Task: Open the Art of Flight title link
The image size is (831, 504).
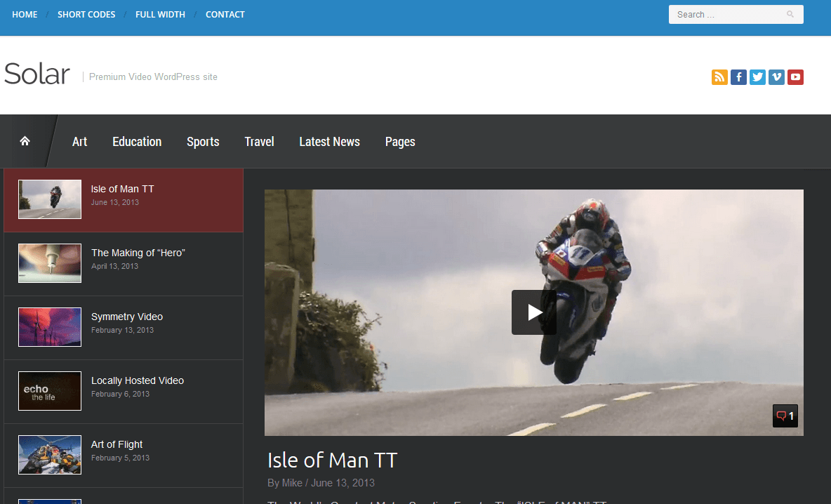Action: click(x=117, y=444)
